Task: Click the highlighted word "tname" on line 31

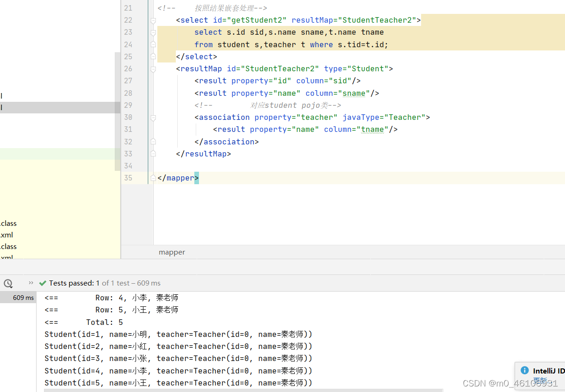Action: [x=373, y=129]
